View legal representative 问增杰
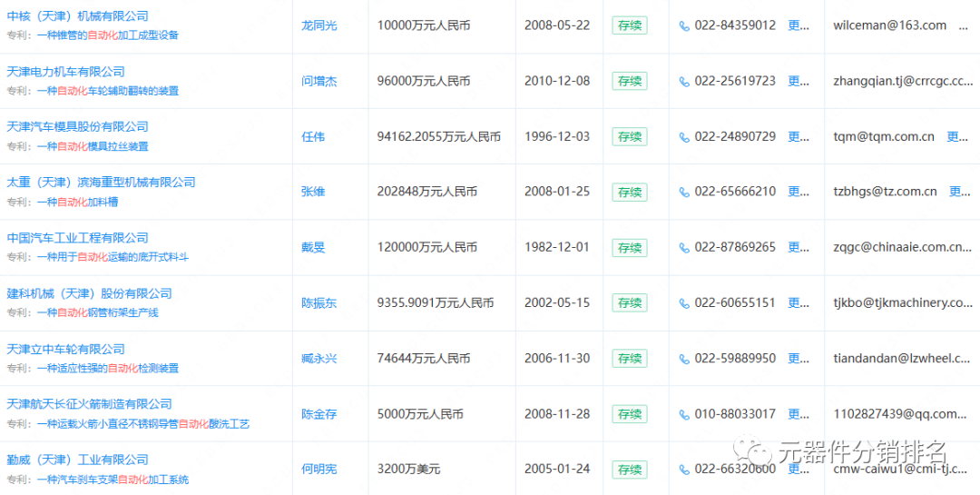The height and width of the screenshot is (495, 980). pyautogui.click(x=319, y=82)
